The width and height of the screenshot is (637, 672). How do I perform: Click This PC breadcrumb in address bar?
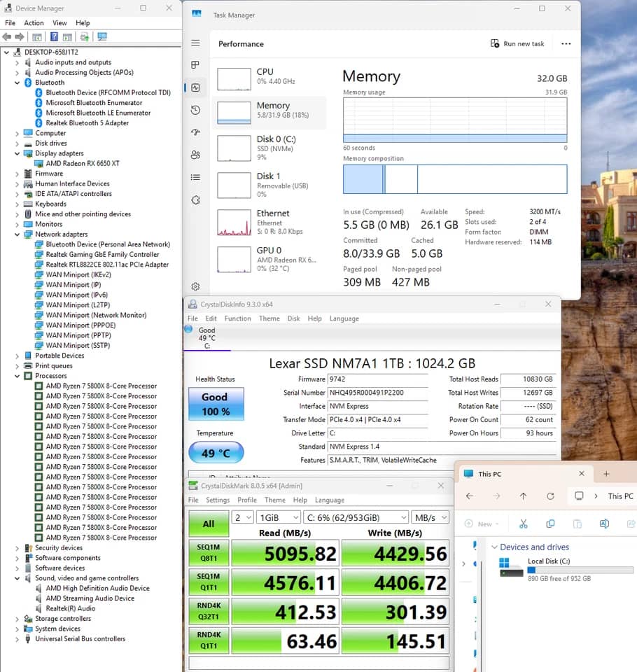point(620,496)
